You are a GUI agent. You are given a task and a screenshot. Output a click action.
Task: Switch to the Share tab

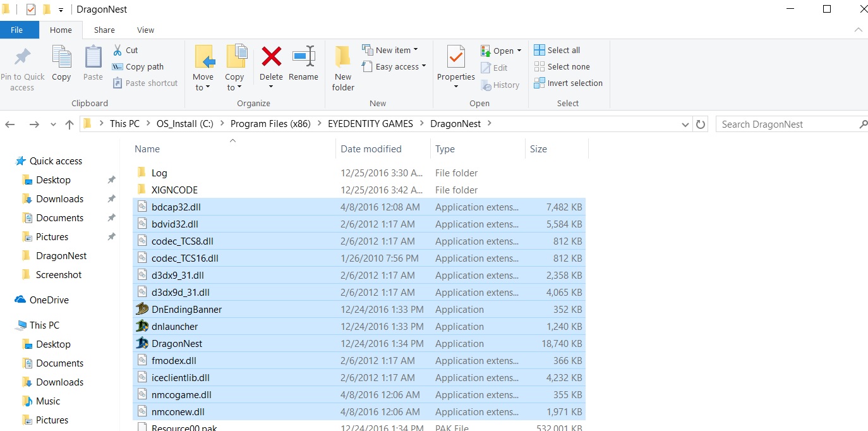click(x=104, y=30)
